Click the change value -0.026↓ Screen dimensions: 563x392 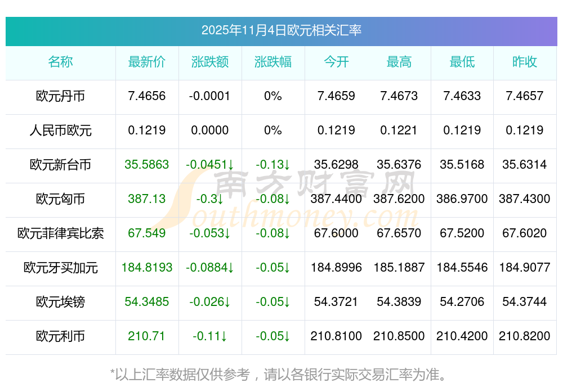(x=209, y=301)
